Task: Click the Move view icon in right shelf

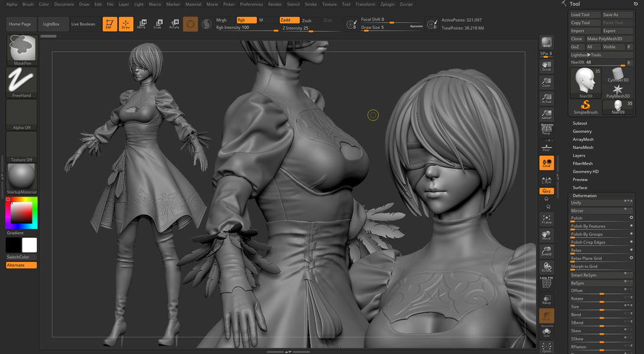Action: pyautogui.click(x=546, y=235)
